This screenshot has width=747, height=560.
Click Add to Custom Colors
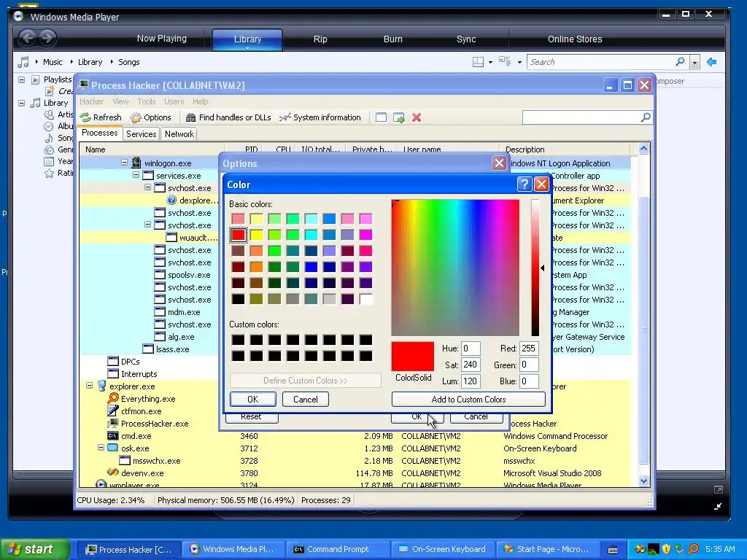(468, 399)
